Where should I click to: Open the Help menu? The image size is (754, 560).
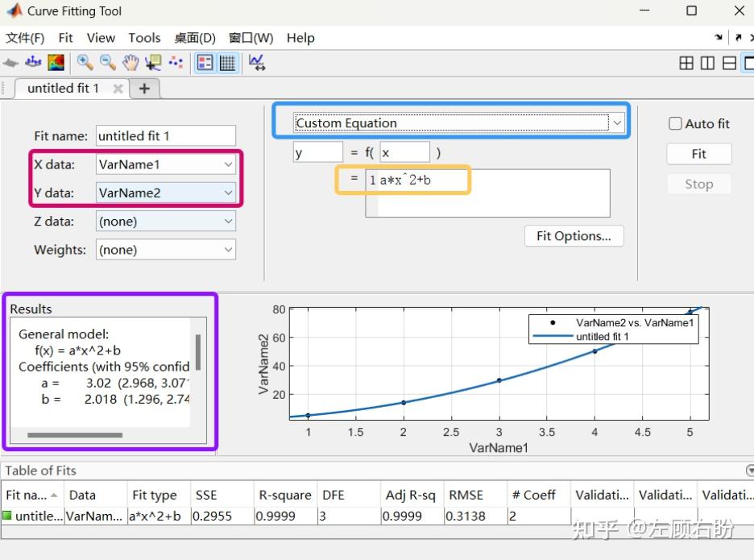(x=300, y=38)
